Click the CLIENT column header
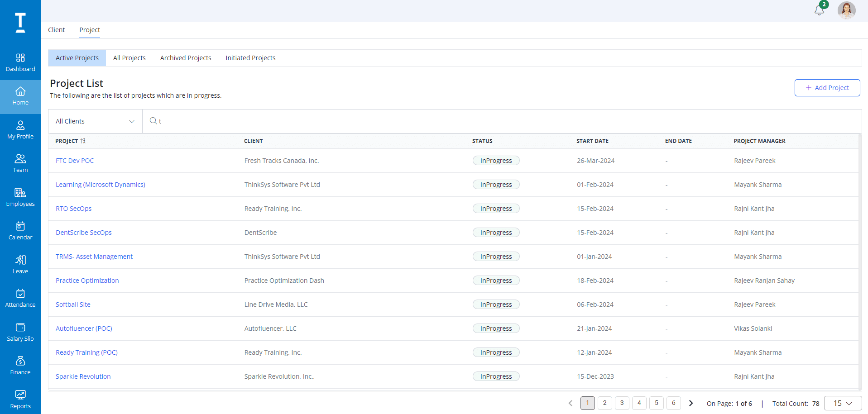This screenshot has width=868, height=414. coord(254,141)
